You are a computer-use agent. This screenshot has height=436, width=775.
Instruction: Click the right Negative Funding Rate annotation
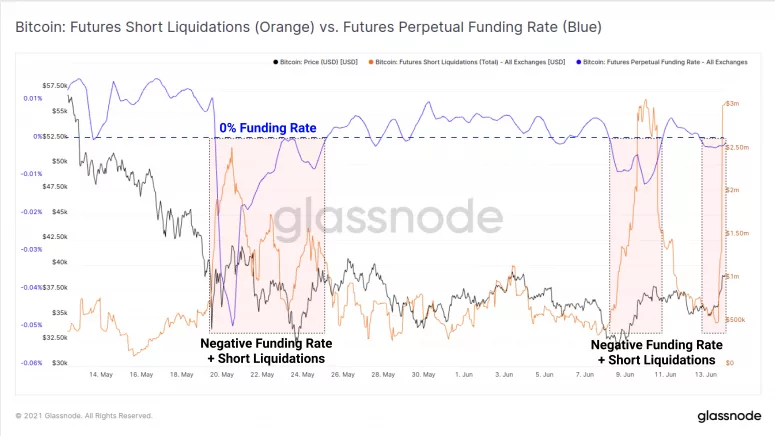(x=657, y=352)
